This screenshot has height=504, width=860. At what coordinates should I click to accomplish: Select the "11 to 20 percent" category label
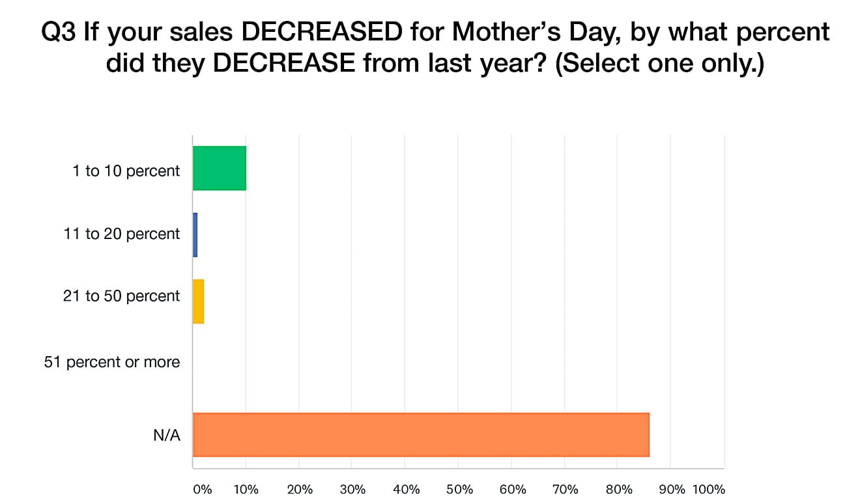122,234
